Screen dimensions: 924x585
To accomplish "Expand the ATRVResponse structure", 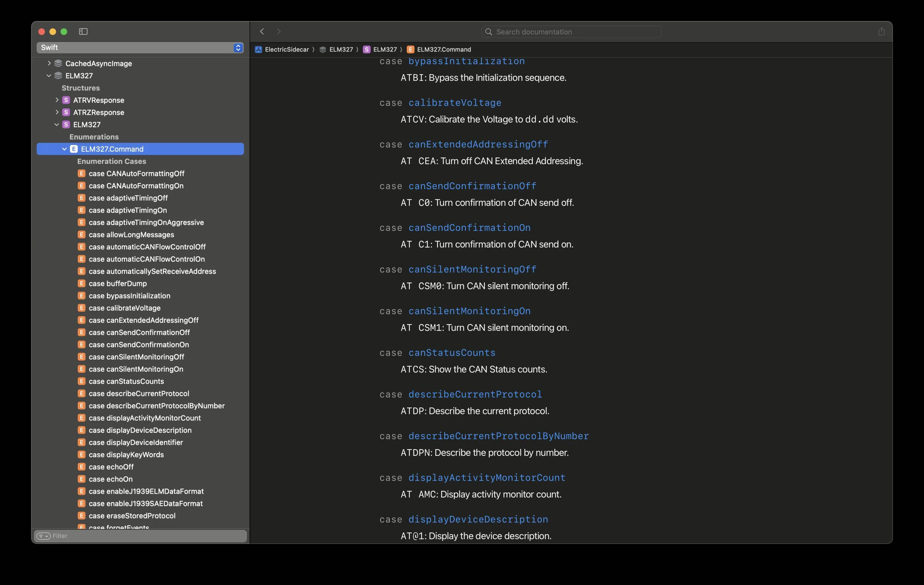I will pyautogui.click(x=57, y=100).
